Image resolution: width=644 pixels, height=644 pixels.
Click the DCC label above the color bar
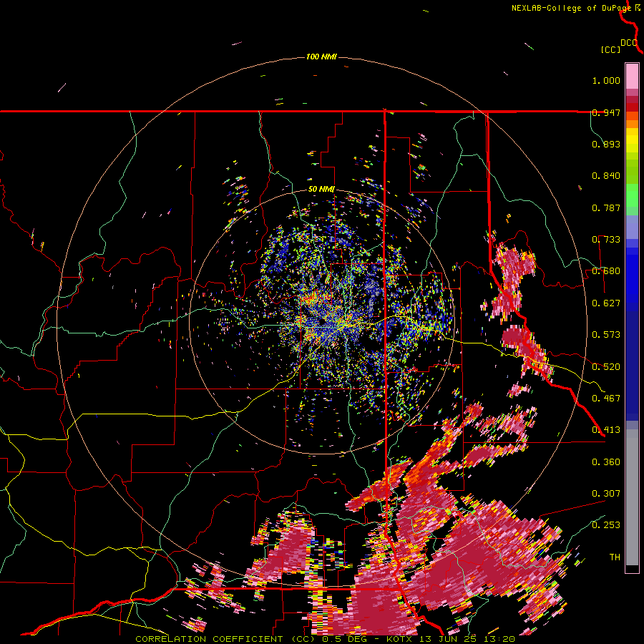(629, 43)
